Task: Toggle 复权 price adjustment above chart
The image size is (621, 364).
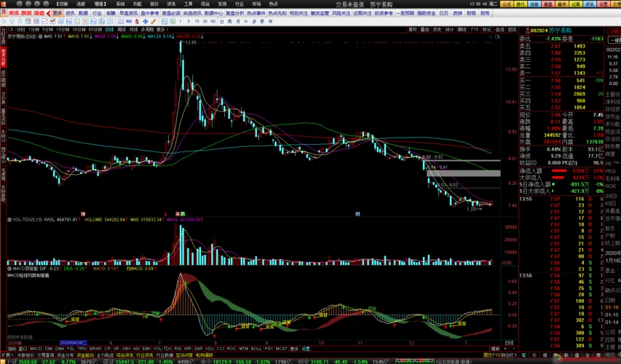Action: 413,30
